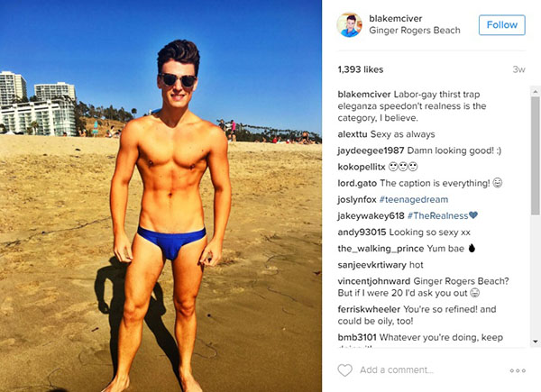Image resolution: width=541 pixels, height=392 pixels.
Task: Click the comments scrollbar down arrow
Action: point(535,342)
